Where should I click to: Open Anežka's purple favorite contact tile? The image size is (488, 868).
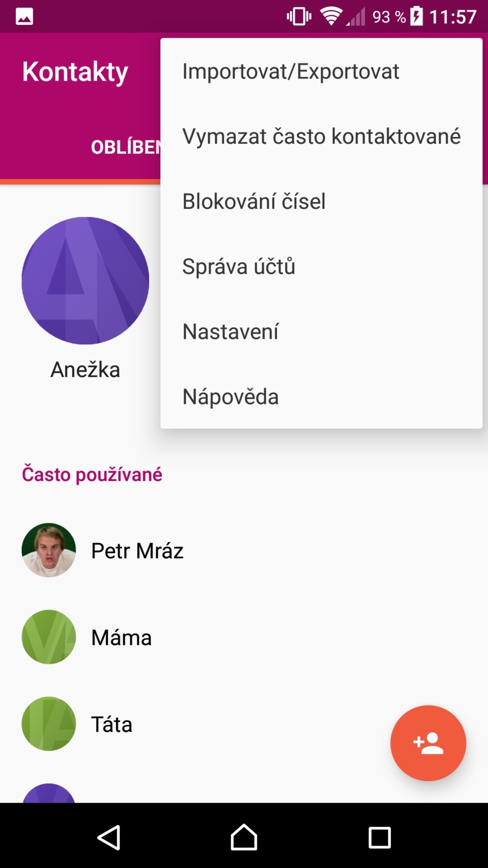(85, 281)
